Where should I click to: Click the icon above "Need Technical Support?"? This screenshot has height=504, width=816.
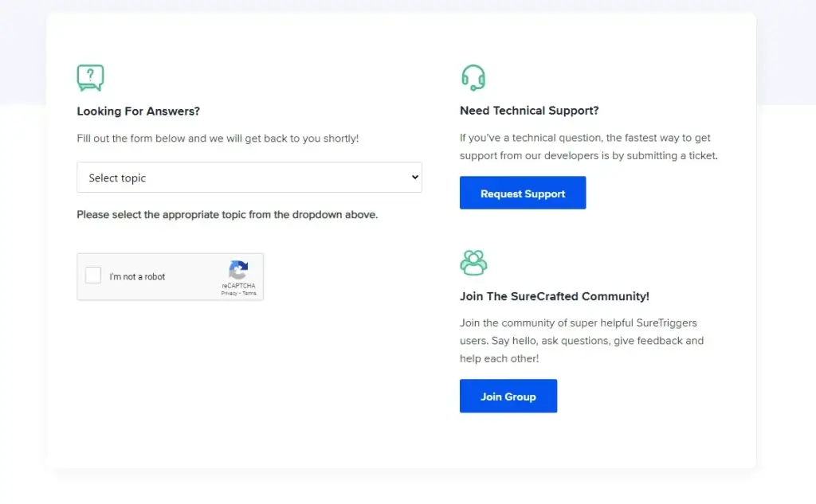click(x=473, y=76)
